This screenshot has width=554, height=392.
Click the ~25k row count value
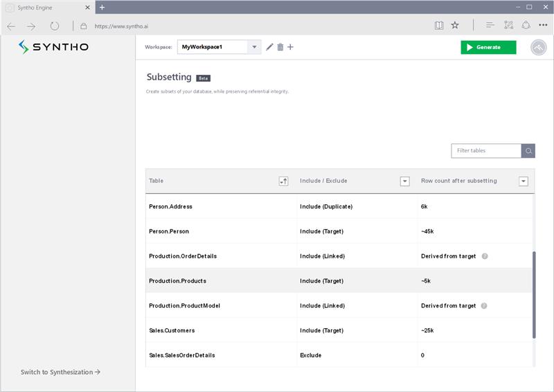(427, 330)
